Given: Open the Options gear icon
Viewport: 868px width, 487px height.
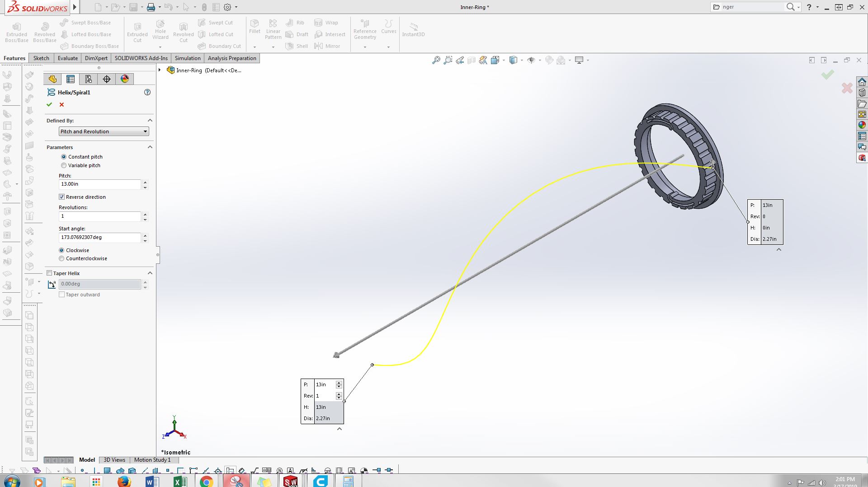Looking at the screenshot, I should click(x=227, y=7).
